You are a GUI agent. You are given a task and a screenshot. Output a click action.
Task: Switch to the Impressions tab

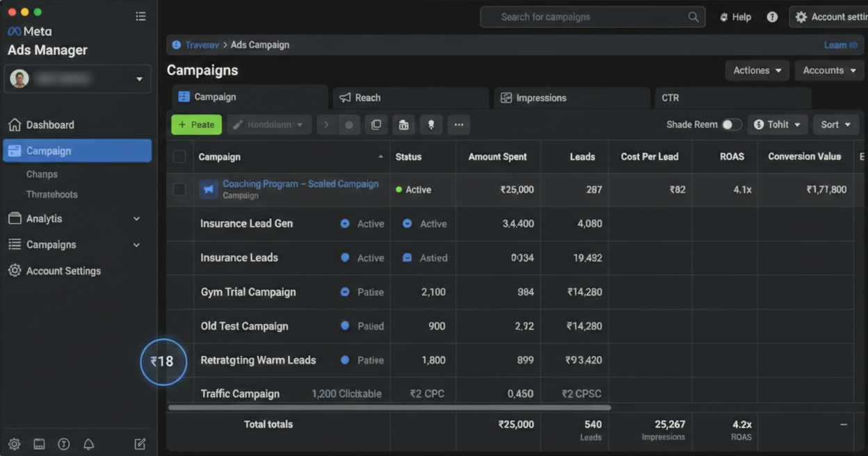coord(572,98)
